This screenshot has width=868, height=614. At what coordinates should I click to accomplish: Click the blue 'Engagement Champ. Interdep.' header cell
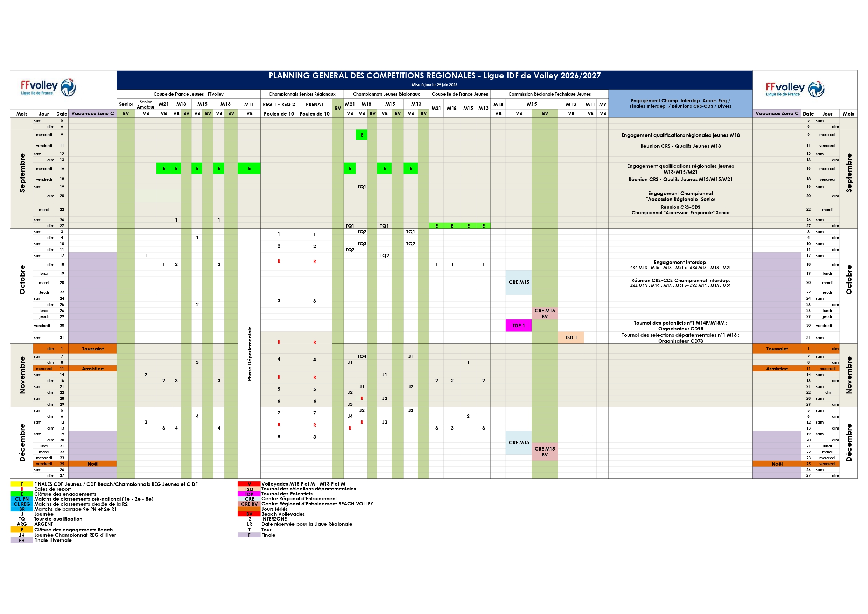click(x=680, y=103)
